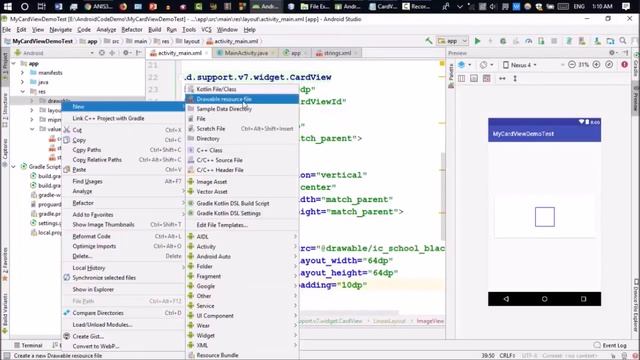Choose Copy Path from context menu
The height and width of the screenshot is (360, 640).
click(x=123, y=150)
